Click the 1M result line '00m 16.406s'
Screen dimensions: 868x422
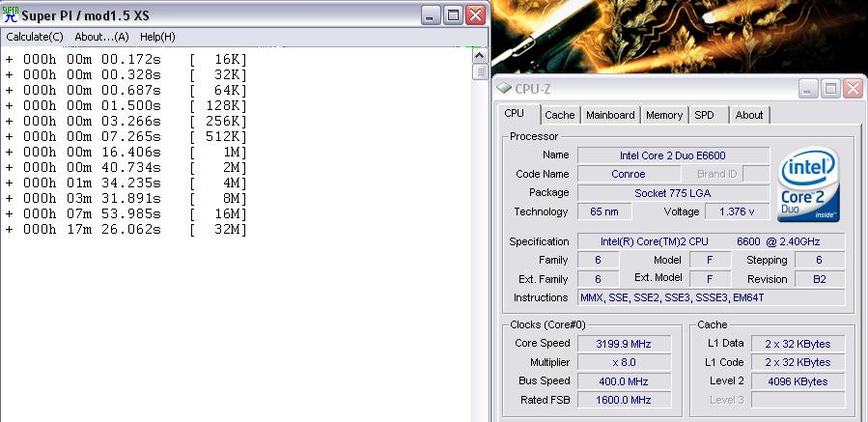click(126, 152)
